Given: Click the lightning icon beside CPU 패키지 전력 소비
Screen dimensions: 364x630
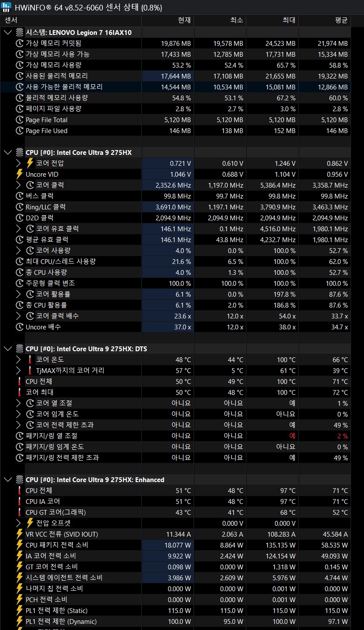Looking at the screenshot, I should click(x=19, y=545).
